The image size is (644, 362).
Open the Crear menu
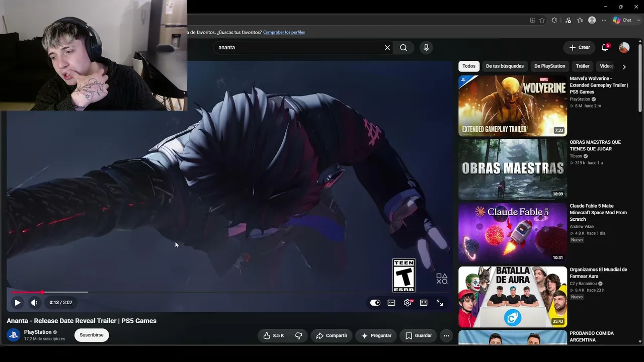coord(580,48)
